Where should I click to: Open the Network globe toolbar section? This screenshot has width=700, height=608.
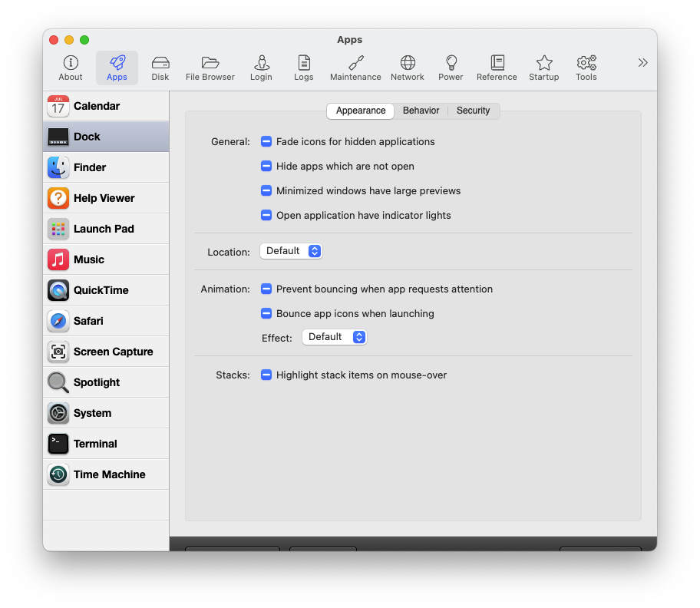point(408,68)
